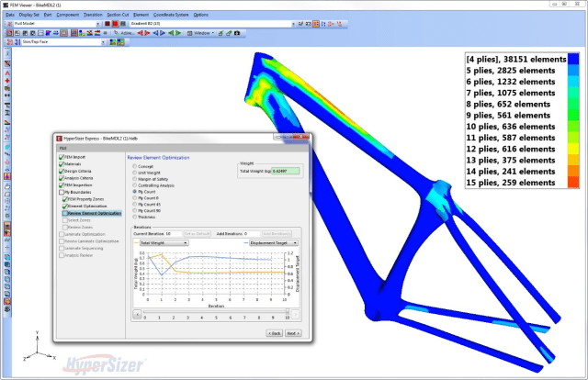Viewport: 588px width, 380px height.
Task: Click the icon left of Full Model dropdown
Action: [10, 24]
